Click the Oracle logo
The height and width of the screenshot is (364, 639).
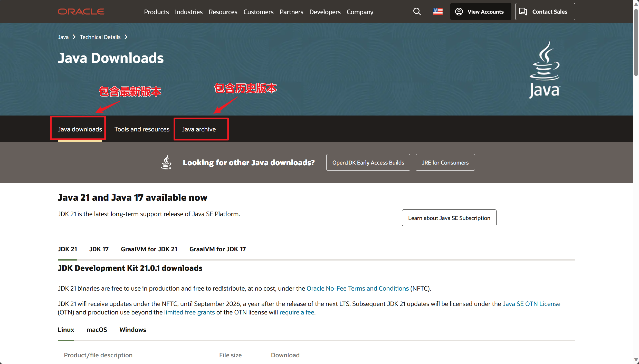coord(81,12)
